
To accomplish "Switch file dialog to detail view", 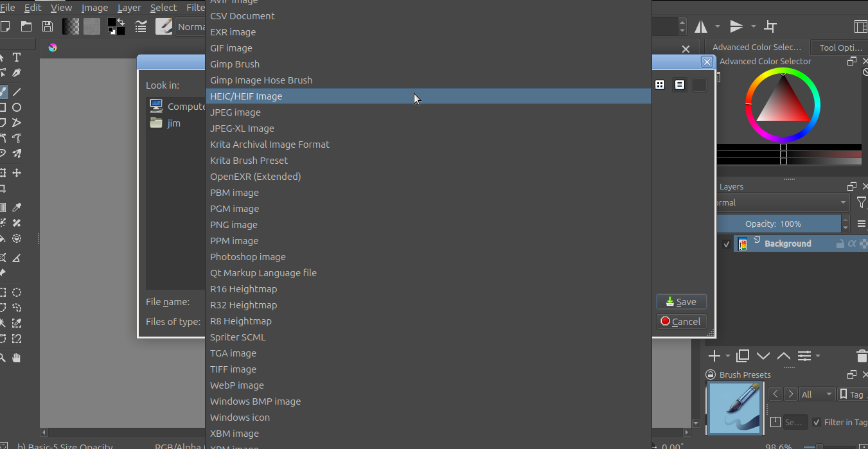I will click(680, 85).
